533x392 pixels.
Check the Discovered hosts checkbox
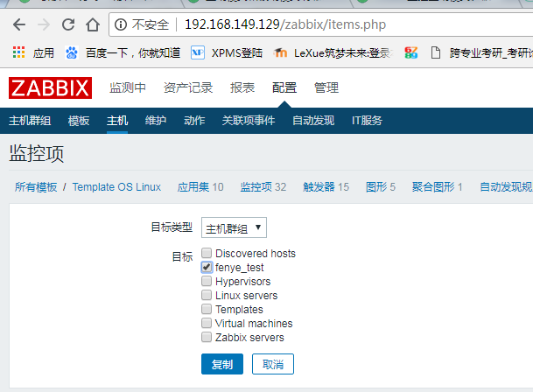[207, 253]
